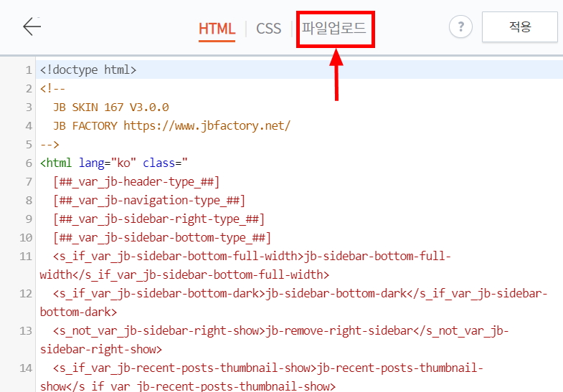Click the sidebar-bottom-full-width code line
The image size is (563, 392).
point(245,265)
